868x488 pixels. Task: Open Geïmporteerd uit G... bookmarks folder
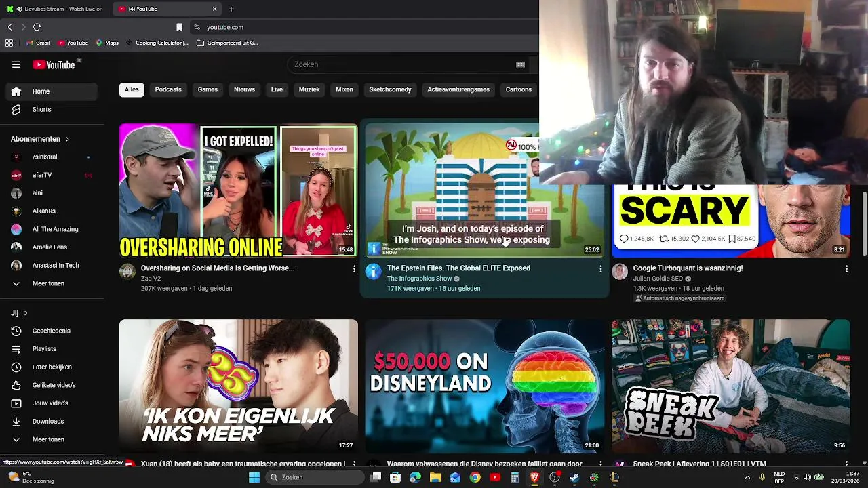click(227, 43)
